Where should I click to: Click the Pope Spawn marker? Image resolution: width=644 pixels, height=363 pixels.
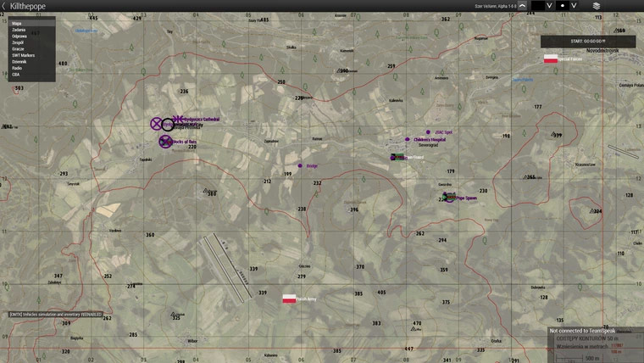[449, 198]
